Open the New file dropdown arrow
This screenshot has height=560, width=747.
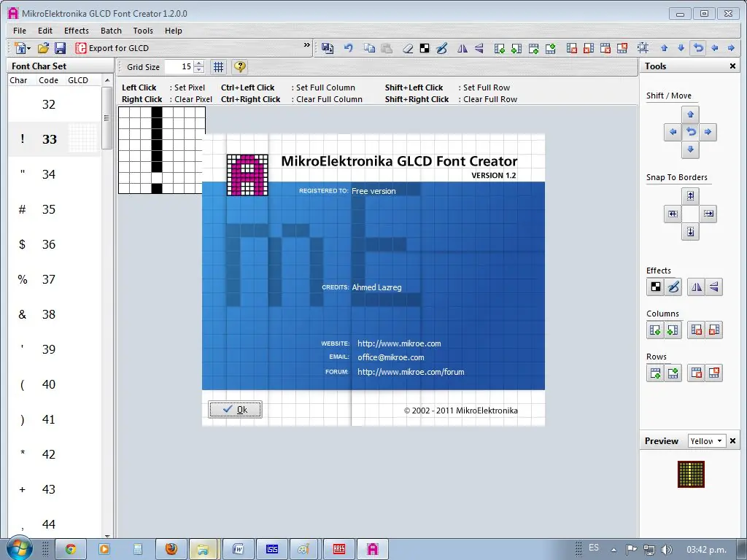(29, 49)
